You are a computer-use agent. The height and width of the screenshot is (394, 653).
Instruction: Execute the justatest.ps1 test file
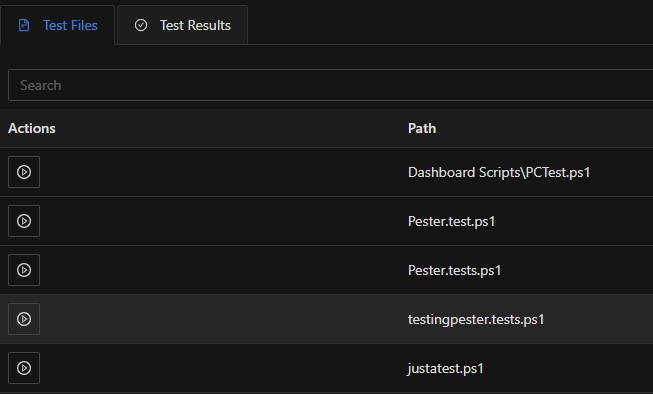click(24, 368)
